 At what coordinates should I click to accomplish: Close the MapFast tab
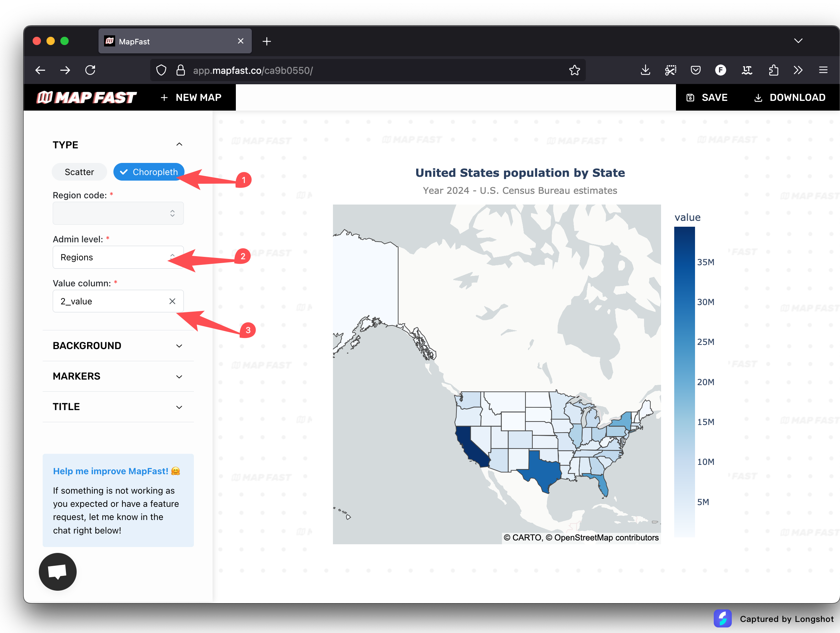tap(241, 41)
